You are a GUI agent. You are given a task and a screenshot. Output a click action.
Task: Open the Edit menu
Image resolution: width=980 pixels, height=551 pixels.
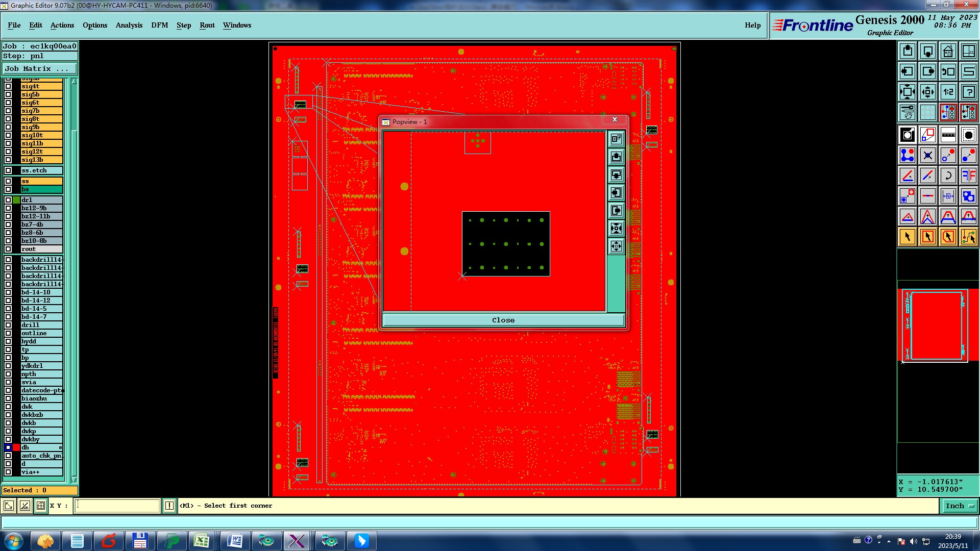[36, 25]
